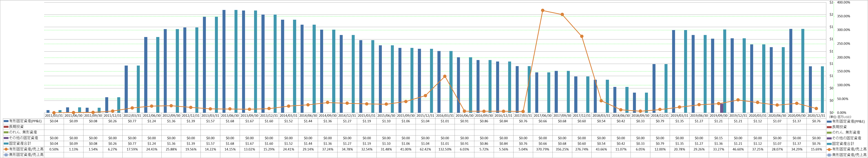Select the 2016/03/31 date column header
Image resolution: width=868 pixels, height=158 pixels.
(445, 115)
